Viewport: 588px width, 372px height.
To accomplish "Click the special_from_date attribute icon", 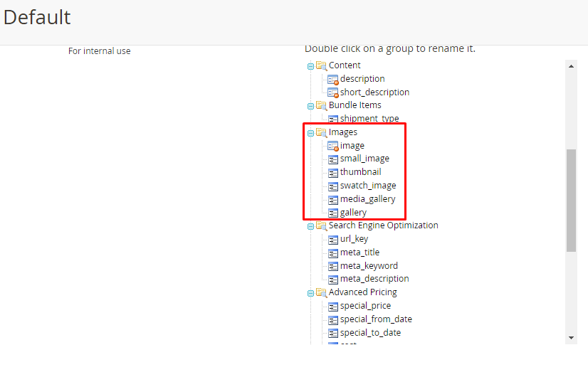I will (x=333, y=320).
